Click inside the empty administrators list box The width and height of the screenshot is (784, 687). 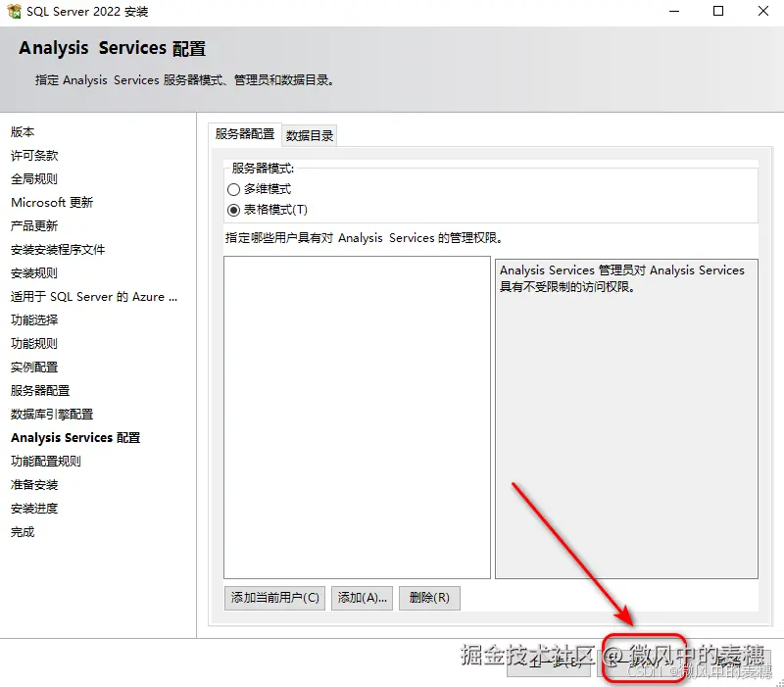pos(357,417)
